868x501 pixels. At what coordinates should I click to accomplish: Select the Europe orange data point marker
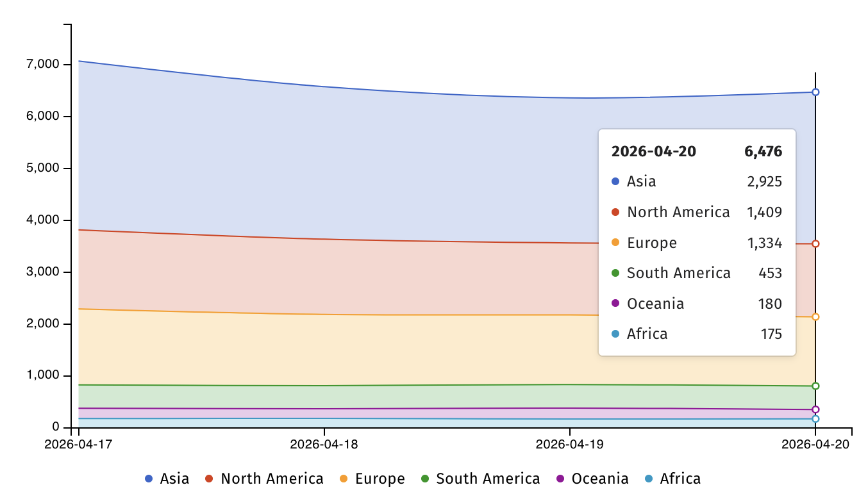[815, 316]
